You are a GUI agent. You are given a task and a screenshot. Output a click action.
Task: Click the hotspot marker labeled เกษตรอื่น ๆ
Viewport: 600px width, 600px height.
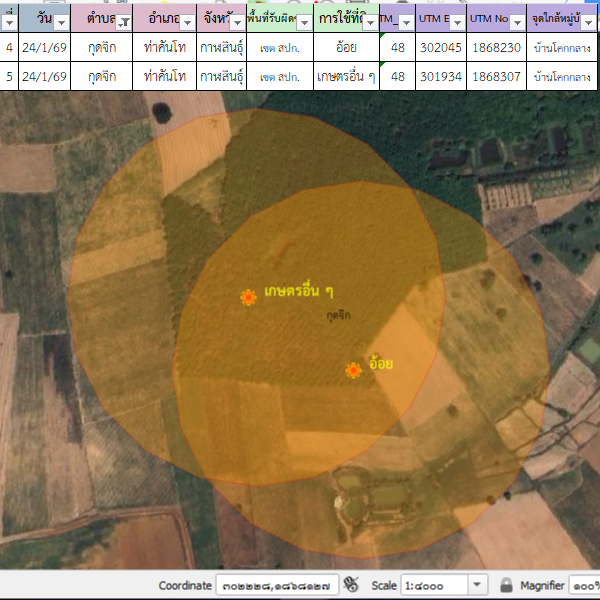pos(247,297)
